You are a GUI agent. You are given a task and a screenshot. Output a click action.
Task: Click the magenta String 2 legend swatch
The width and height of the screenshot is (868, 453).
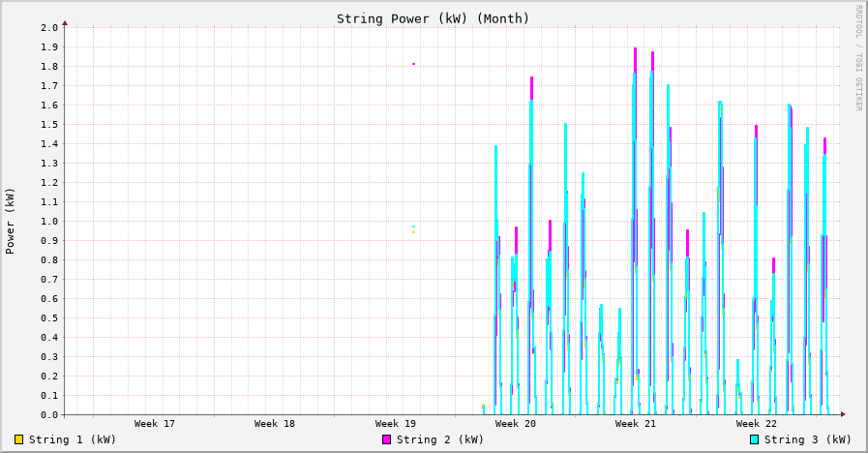pos(386,439)
